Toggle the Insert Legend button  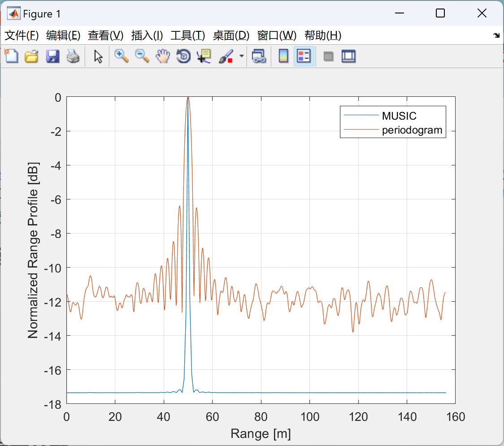coord(304,56)
